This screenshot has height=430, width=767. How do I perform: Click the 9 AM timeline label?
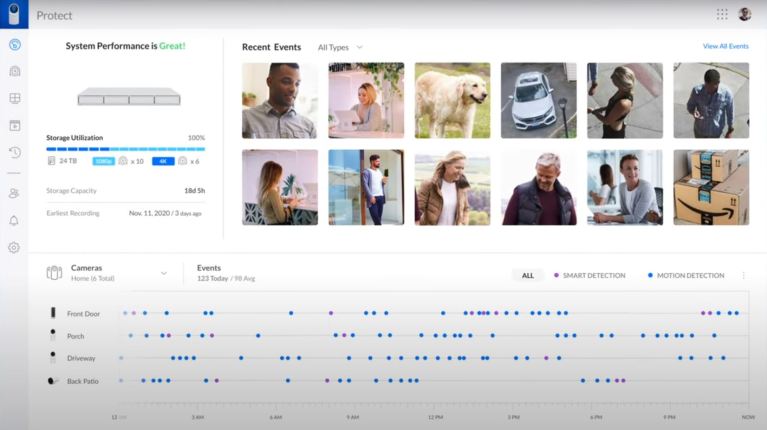coord(353,417)
